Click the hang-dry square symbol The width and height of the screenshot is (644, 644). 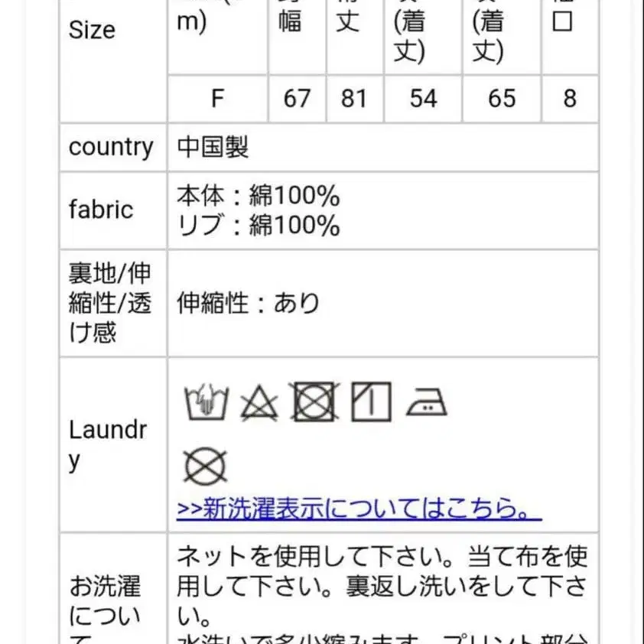tap(371, 402)
